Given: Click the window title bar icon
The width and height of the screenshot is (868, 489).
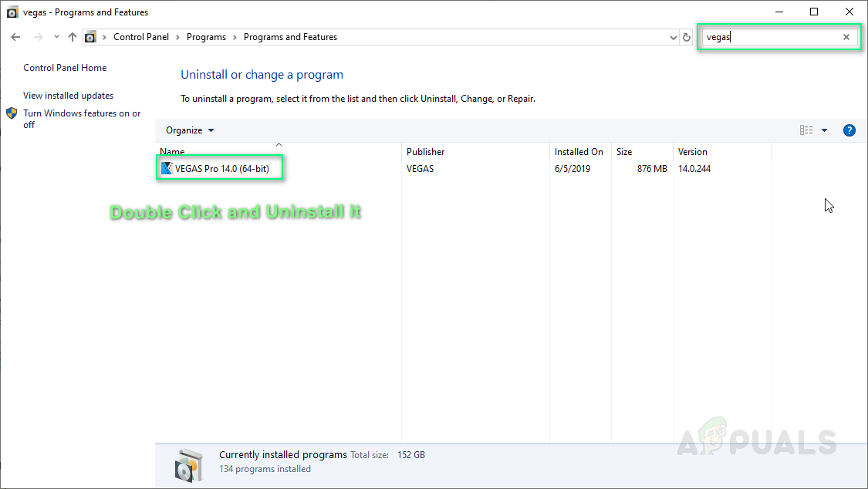Looking at the screenshot, I should [12, 12].
